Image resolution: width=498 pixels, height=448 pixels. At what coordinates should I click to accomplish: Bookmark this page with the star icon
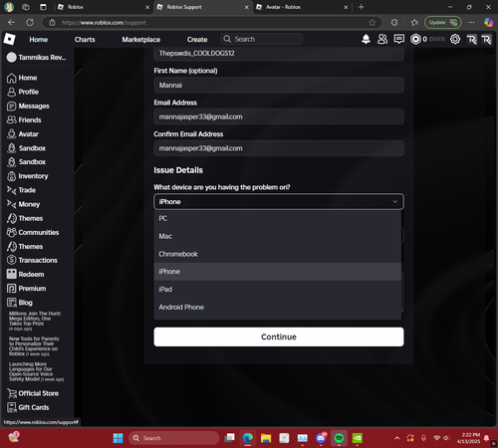(x=373, y=23)
